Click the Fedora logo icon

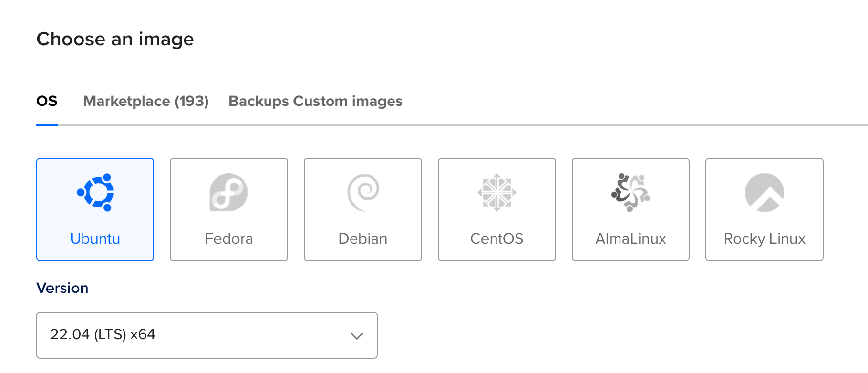pyautogui.click(x=228, y=192)
